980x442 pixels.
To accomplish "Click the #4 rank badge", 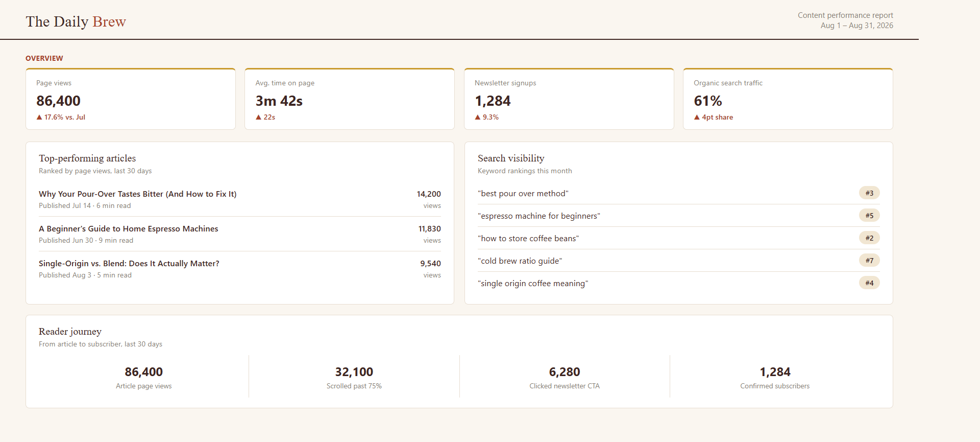I will click(869, 283).
